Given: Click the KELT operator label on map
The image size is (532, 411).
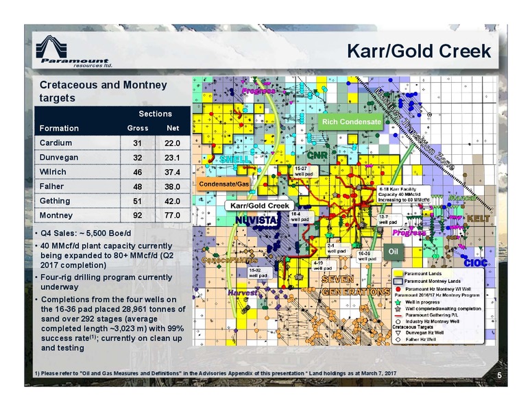Looking at the screenshot, I should 479,219.
